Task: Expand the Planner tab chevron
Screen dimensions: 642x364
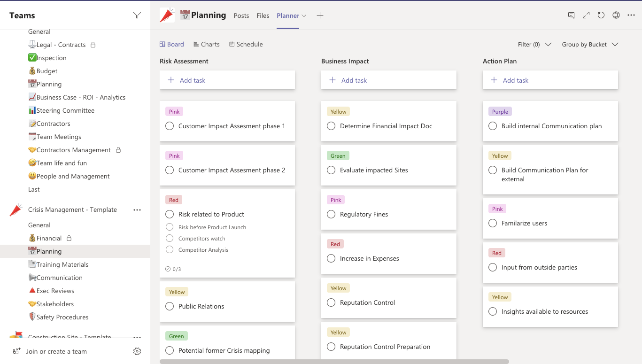Action: [304, 15]
